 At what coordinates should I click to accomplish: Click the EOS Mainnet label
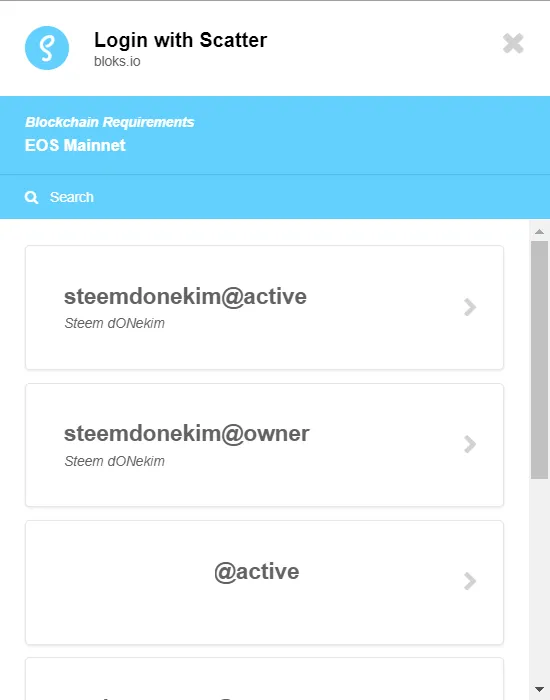(x=75, y=145)
